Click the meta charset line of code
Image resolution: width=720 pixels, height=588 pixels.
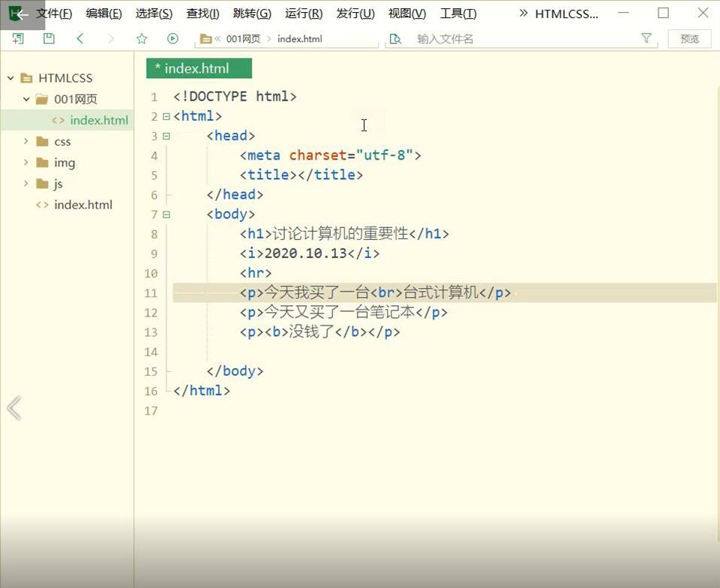(x=330, y=155)
